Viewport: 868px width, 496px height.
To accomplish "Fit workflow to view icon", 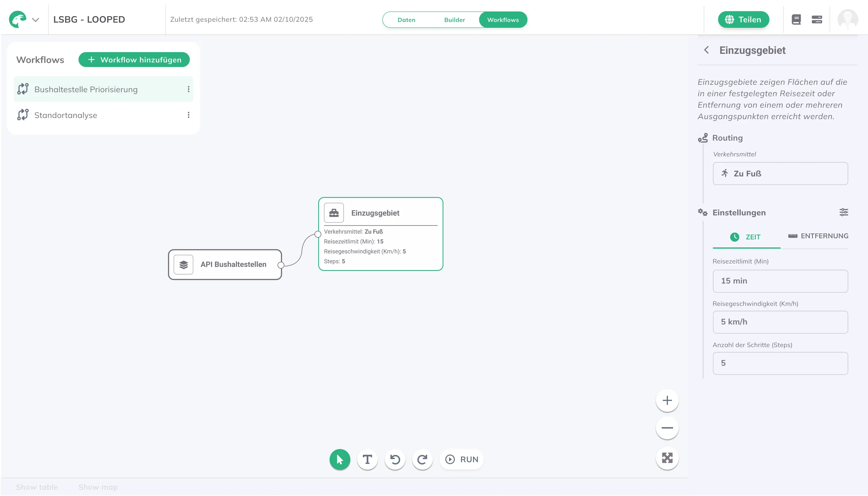I will (667, 458).
